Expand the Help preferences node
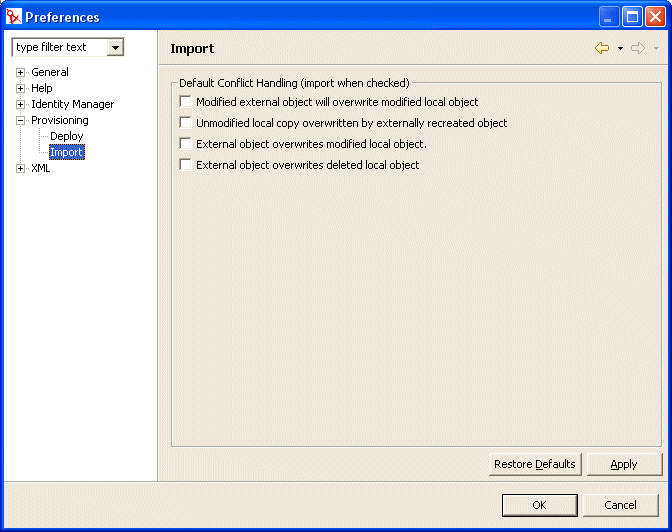Image resolution: width=672 pixels, height=532 pixels. pos(20,88)
